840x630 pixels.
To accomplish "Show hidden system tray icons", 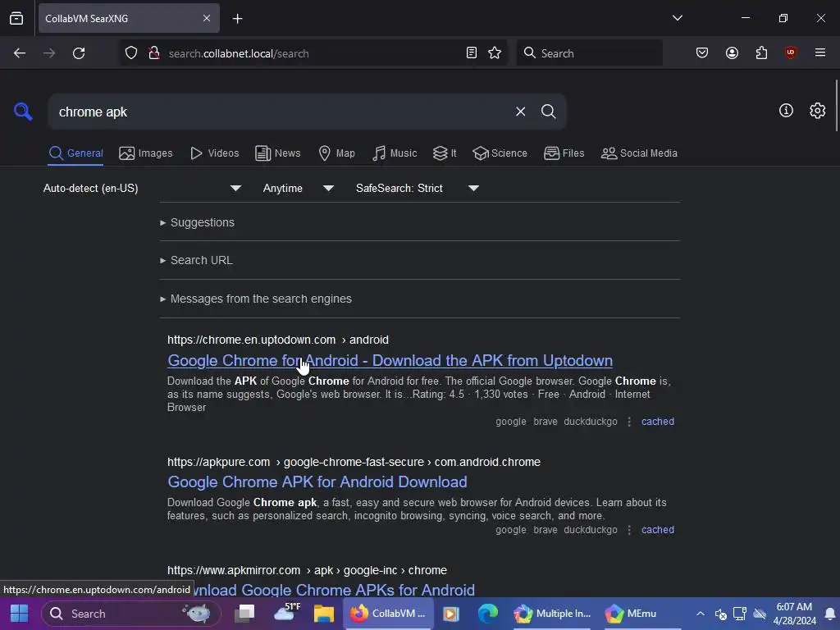I will point(701,614).
